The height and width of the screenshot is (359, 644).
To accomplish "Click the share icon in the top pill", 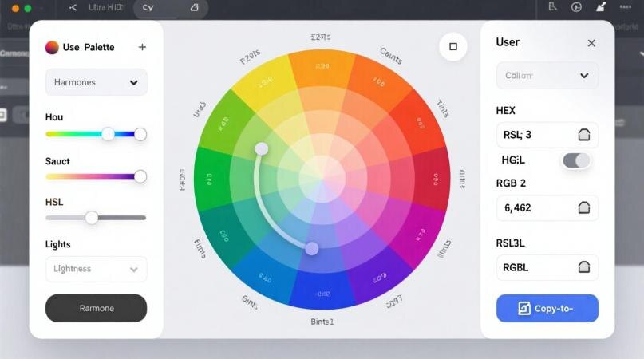I will (x=194, y=7).
